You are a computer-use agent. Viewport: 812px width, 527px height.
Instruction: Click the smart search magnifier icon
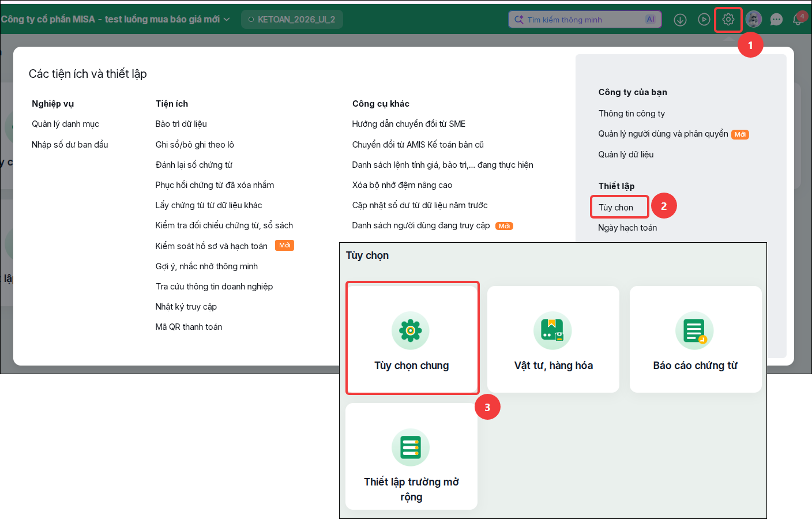coord(519,19)
